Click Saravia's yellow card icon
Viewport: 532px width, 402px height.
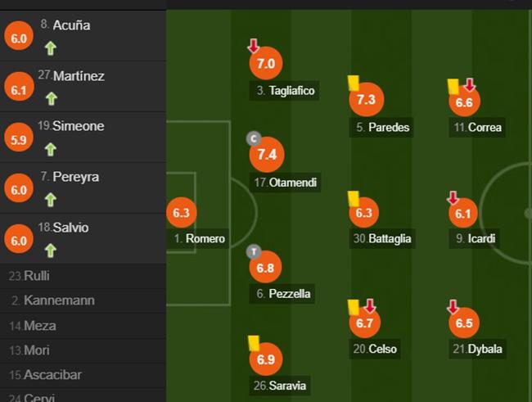254,343
